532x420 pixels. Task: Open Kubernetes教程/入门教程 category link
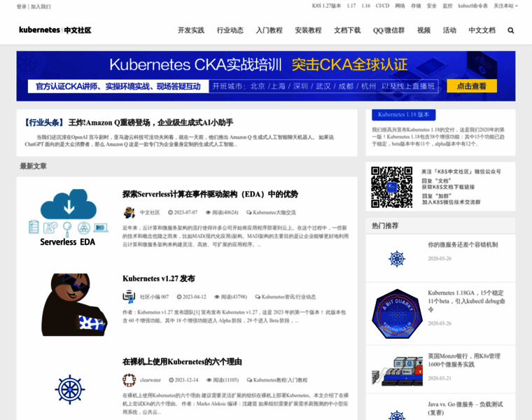(280, 380)
